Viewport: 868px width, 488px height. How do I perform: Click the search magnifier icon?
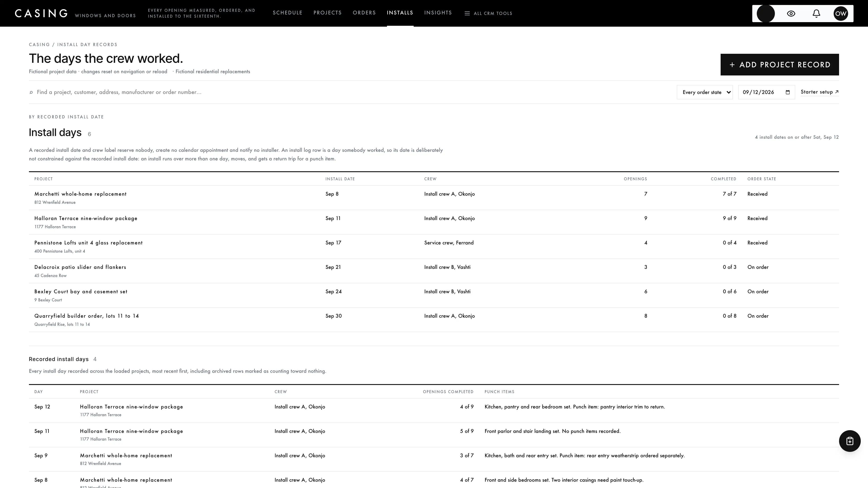coord(31,92)
